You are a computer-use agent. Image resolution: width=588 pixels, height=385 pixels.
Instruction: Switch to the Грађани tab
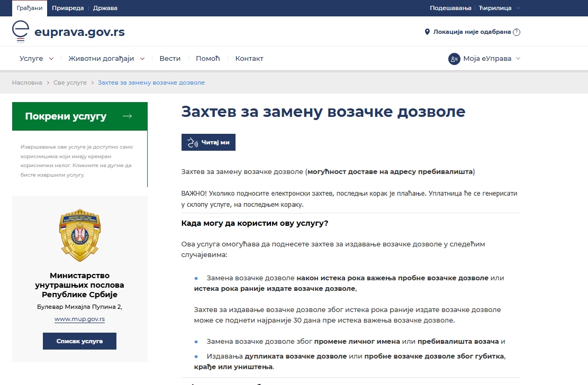pos(30,8)
